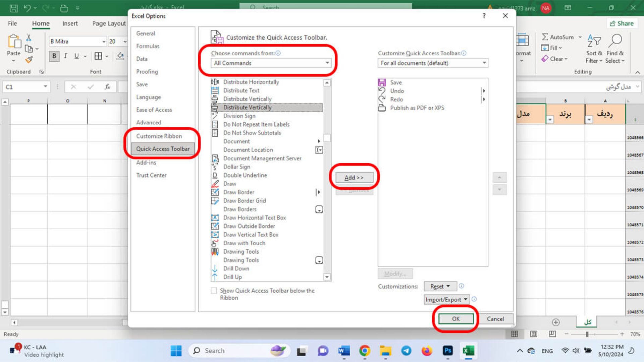Open Choose commands from dropdown
This screenshot has height=362, width=644.
271,63
